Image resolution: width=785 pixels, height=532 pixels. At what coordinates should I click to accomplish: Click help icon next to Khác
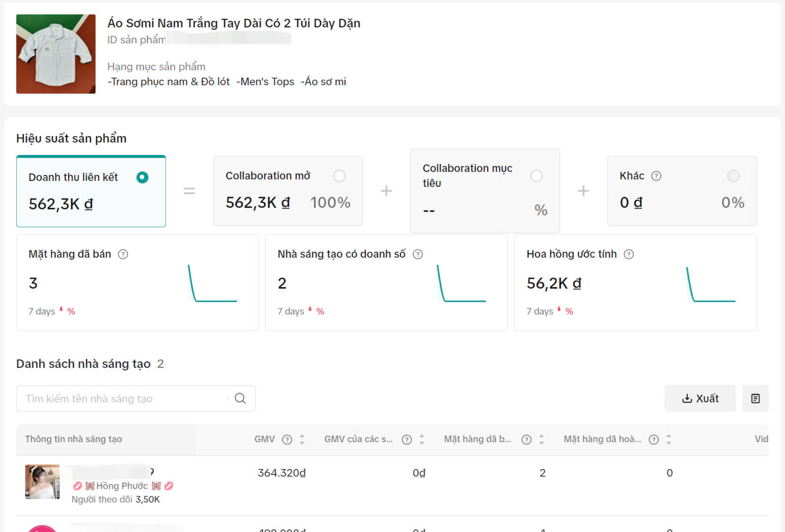click(656, 176)
